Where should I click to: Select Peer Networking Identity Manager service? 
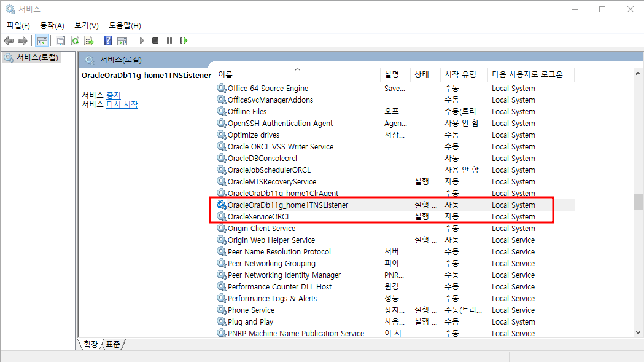pos(284,275)
